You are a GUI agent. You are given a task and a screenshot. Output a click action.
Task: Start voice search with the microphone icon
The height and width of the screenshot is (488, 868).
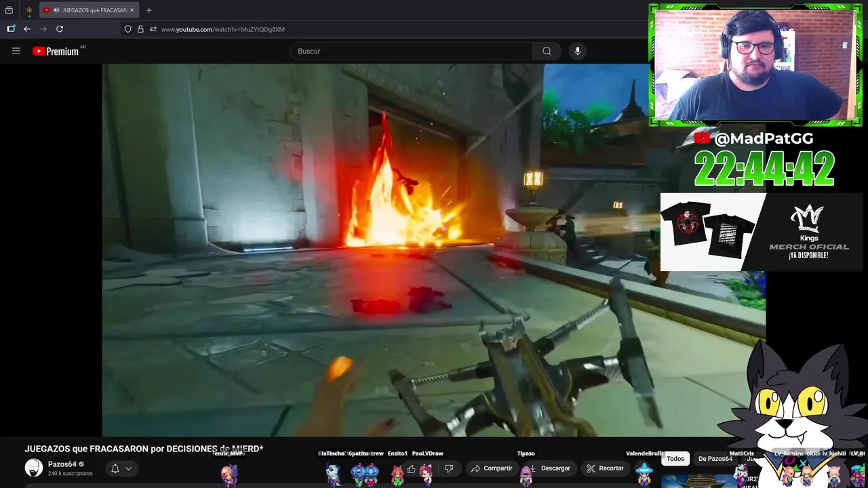coord(577,51)
